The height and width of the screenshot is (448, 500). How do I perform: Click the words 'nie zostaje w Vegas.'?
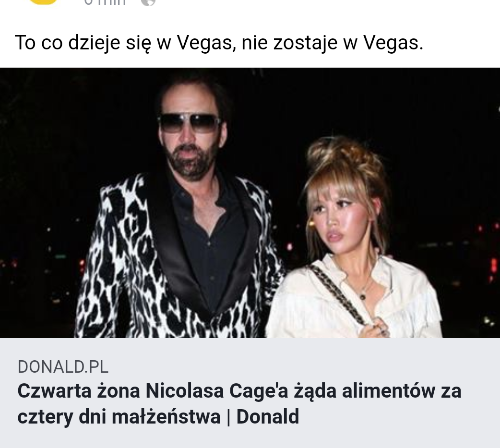coord(332,43)
